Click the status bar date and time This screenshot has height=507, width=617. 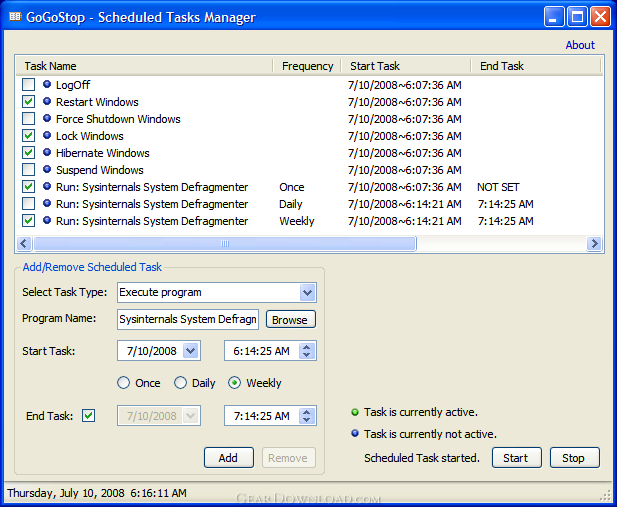point(97,493)
